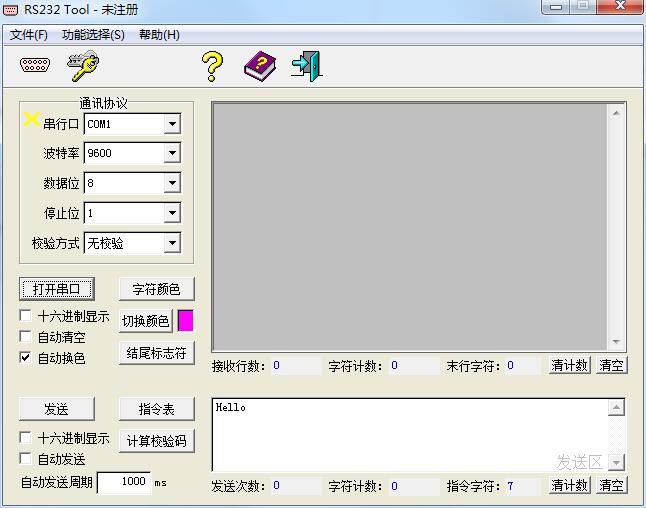Expand the 校验方式 无校验 dropdown
Viewport: 646px width, 508px height.
[x=172, y=243]
